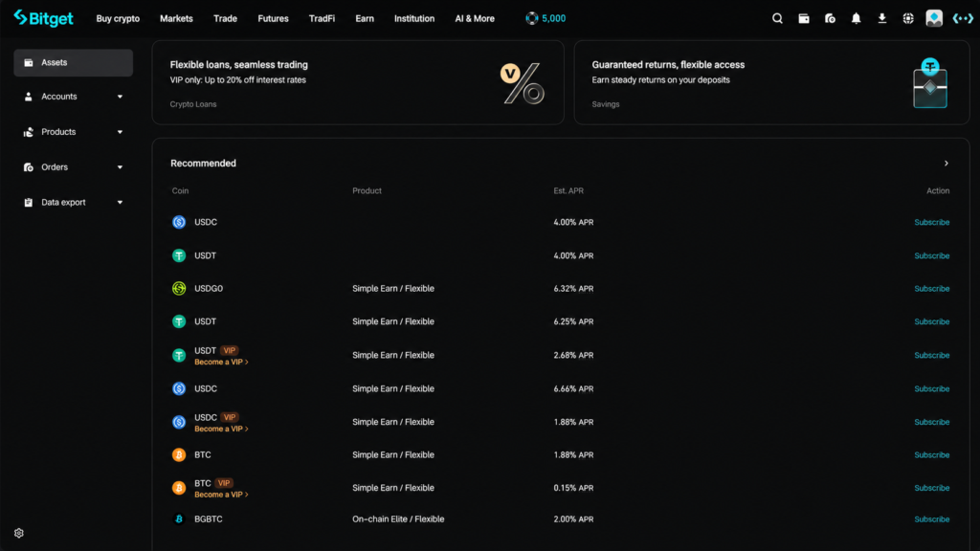Viewport: 980px width, 551px height.
Task: Open the user profile avatar
Action: (x=934, y=18)
